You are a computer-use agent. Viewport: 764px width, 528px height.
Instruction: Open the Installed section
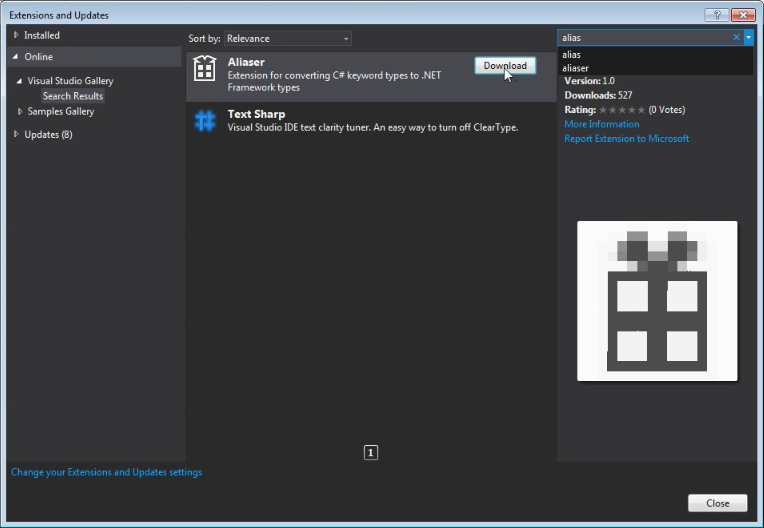coord(42,35)
